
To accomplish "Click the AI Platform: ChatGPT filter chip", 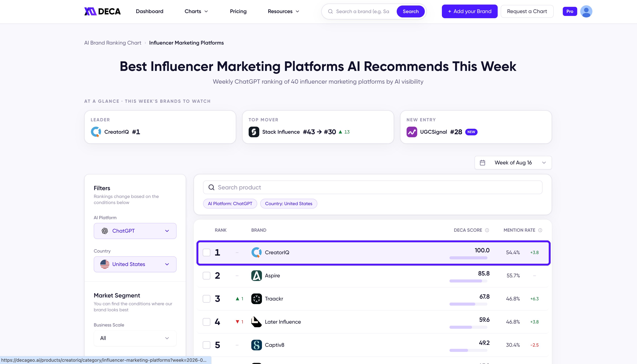I will 230,203.
